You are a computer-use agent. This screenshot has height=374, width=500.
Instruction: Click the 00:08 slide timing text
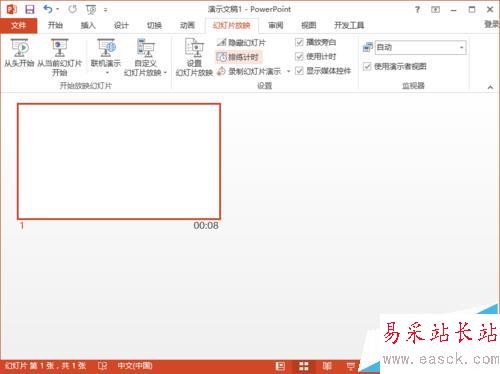(206, 226)
